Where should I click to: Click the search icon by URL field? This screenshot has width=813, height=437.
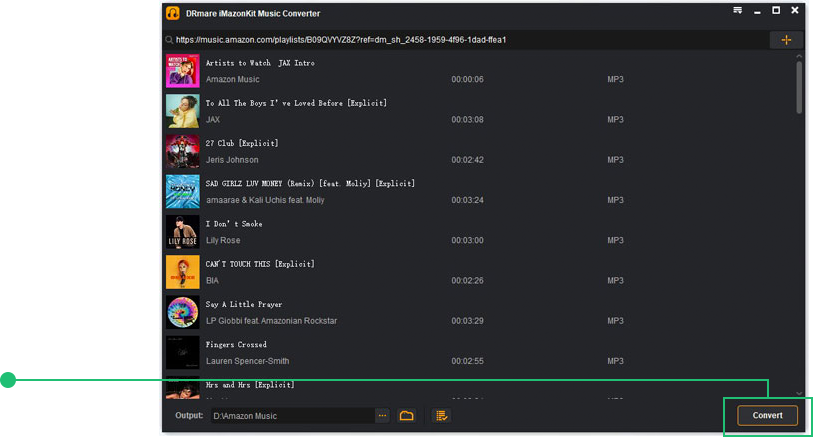169,40
